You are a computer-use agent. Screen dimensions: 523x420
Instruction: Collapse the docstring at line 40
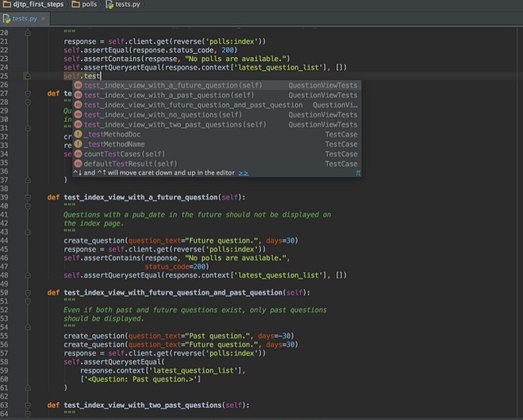[28, 206]
